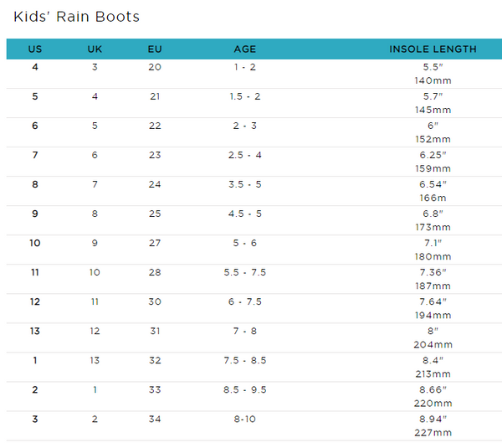Click EU size 33 cell
This screenshot has width=502, height=448.
[x=155, y=389]
